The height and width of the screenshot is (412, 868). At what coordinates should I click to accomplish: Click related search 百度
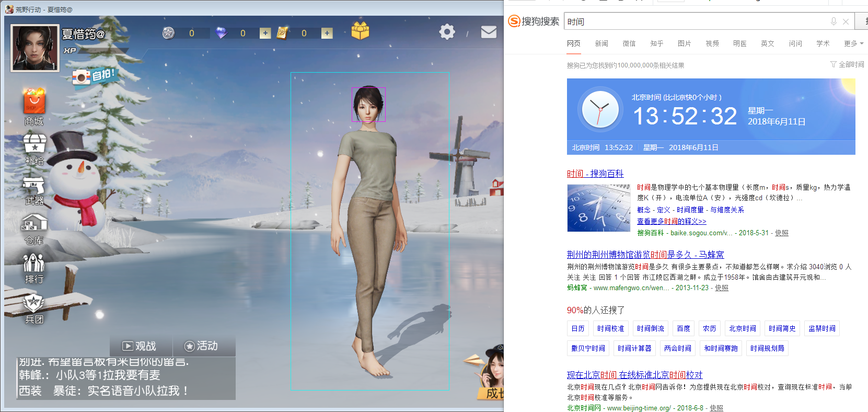click(x=684, y=328)
